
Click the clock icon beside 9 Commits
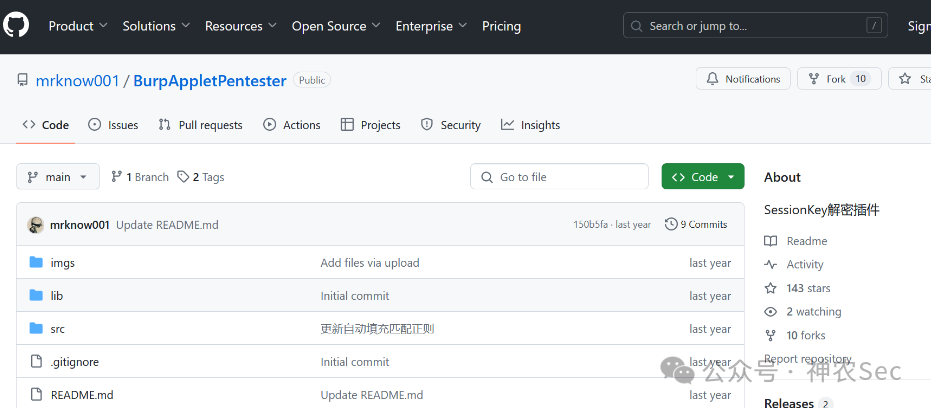point(671,224)
